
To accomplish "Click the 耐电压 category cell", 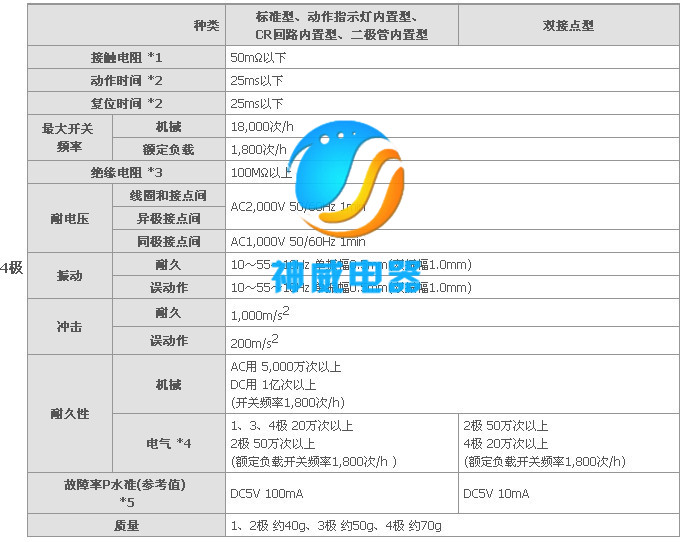I will pyautogui.click(x=69, y=218).
